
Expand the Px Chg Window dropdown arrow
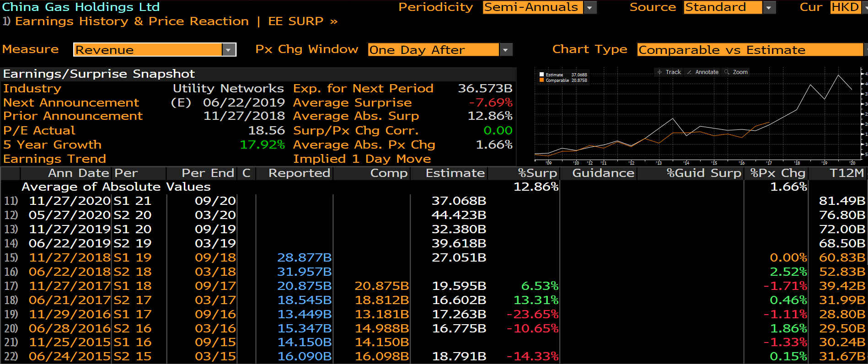click(505, 50)
